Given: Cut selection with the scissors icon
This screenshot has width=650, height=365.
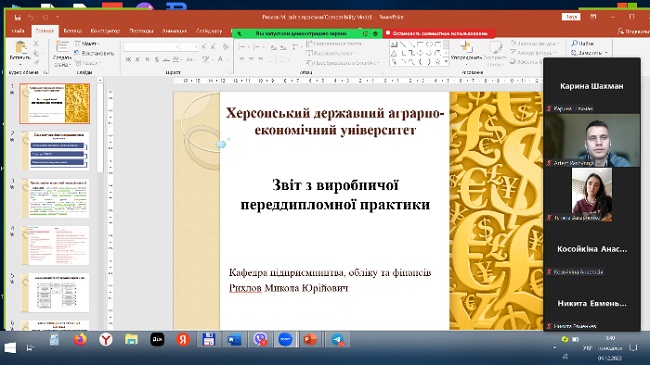Looking at the screenshot, I should click(x=36, y=44).
